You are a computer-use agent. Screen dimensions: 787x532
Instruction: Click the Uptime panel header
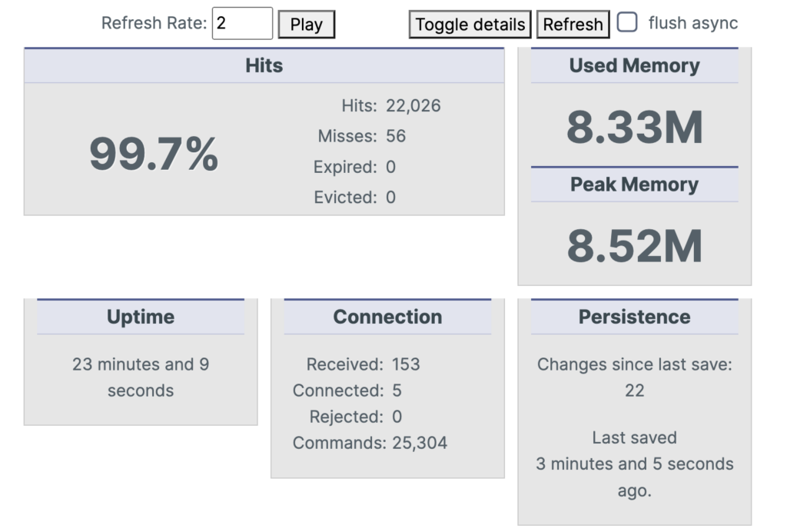141,317
